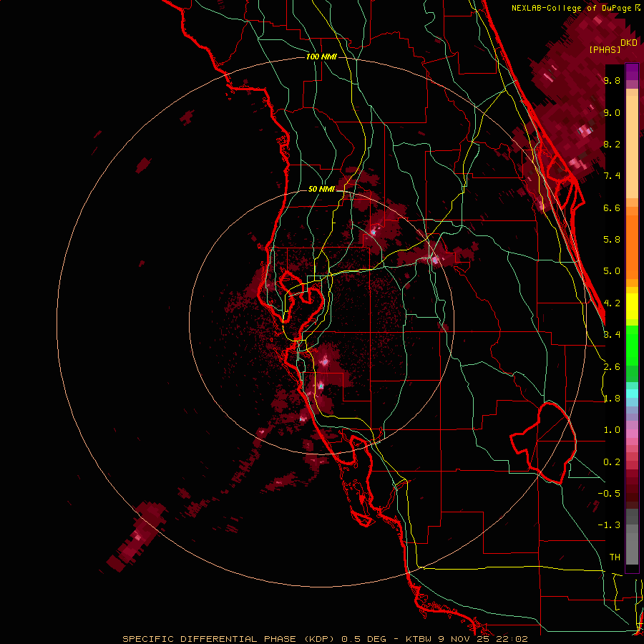Viewport: 644px width, 644px height.
Task: Click the 3.4 value on the scale
Action: [x=612, y=335]
